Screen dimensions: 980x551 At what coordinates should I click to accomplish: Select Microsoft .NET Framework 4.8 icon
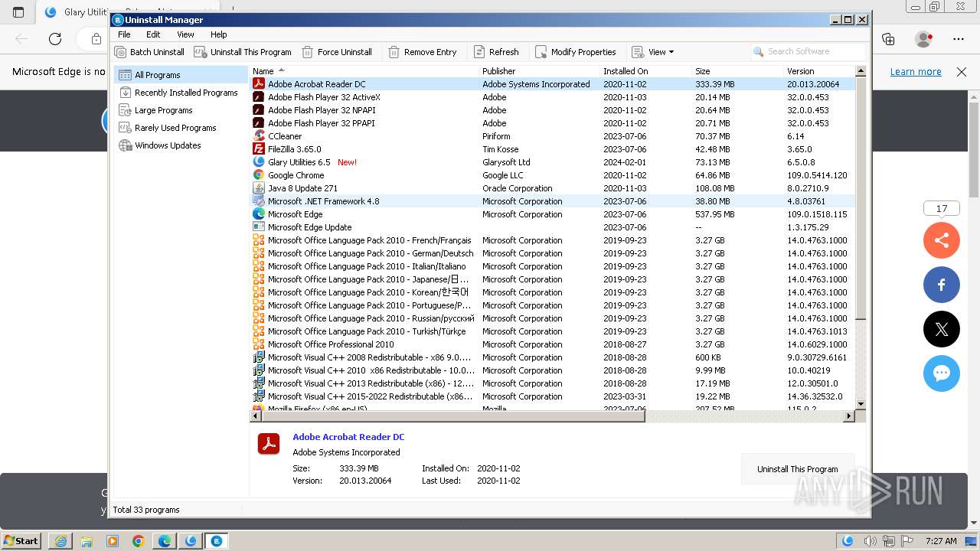tap(259, 201)
